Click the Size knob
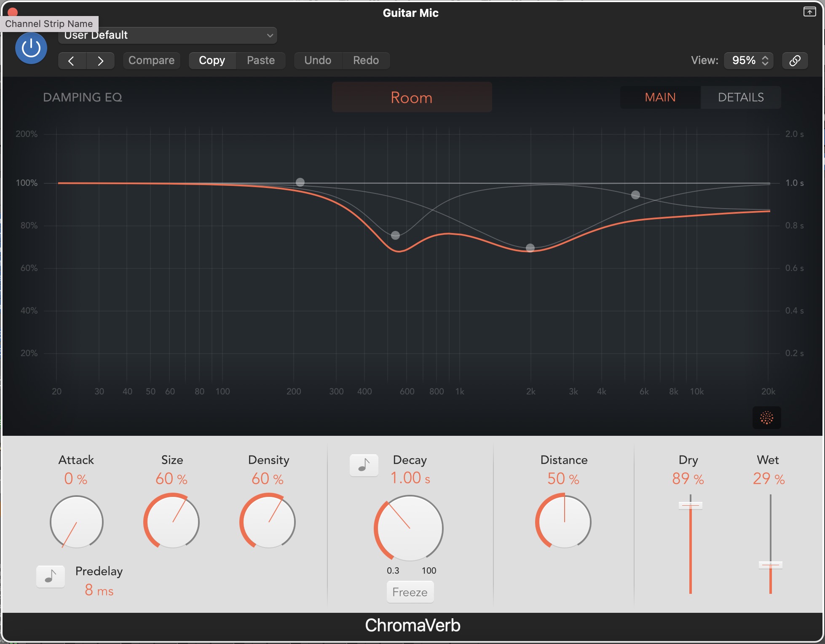Image resolution: width=825 pixels, height=644 pixels. [172, 521]
